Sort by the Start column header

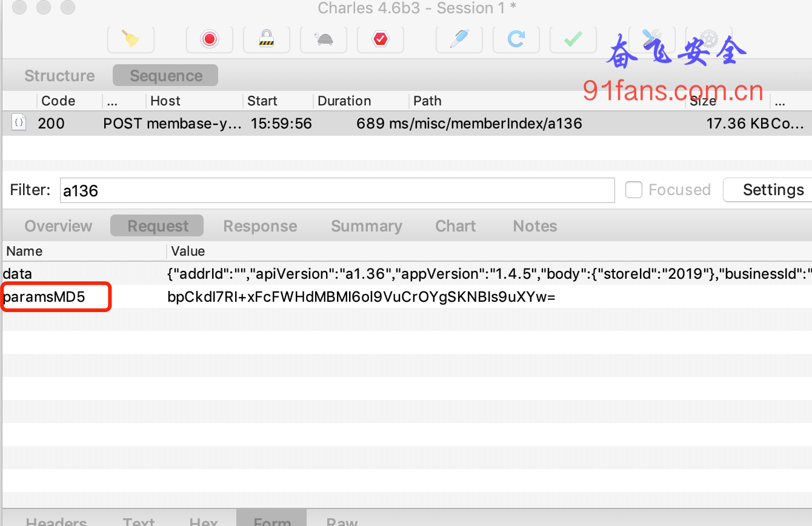[262, 101]
